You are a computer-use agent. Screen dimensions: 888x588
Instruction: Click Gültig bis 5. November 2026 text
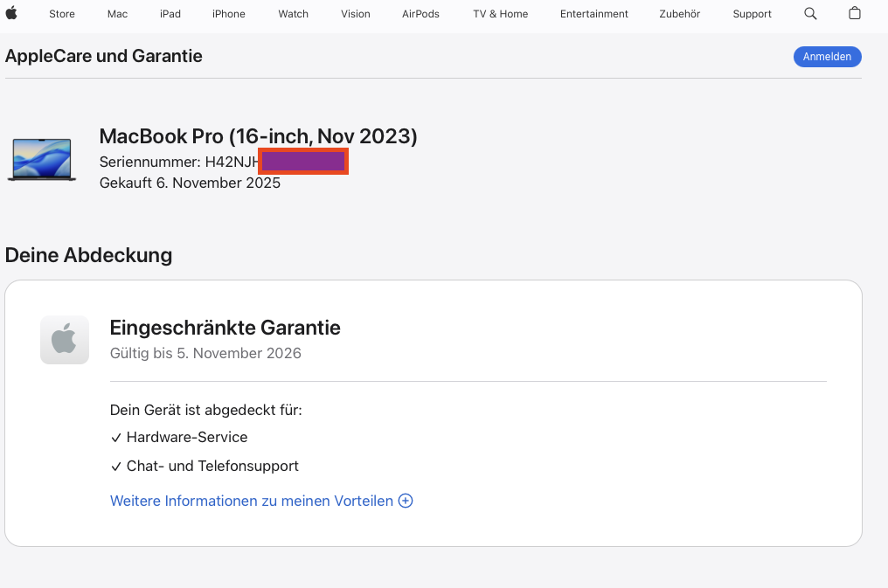point(205,353)
